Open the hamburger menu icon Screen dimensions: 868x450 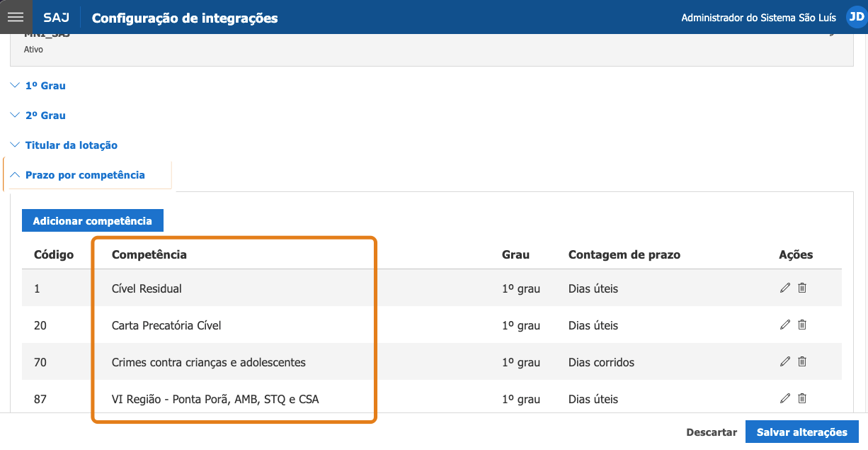coord(16,17)
